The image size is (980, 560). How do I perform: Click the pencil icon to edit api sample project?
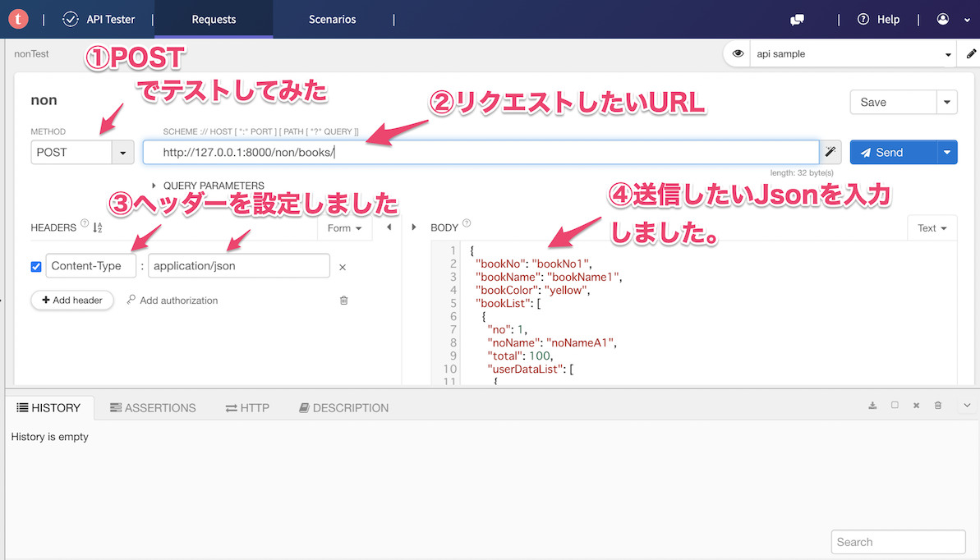tap(970, 53)
